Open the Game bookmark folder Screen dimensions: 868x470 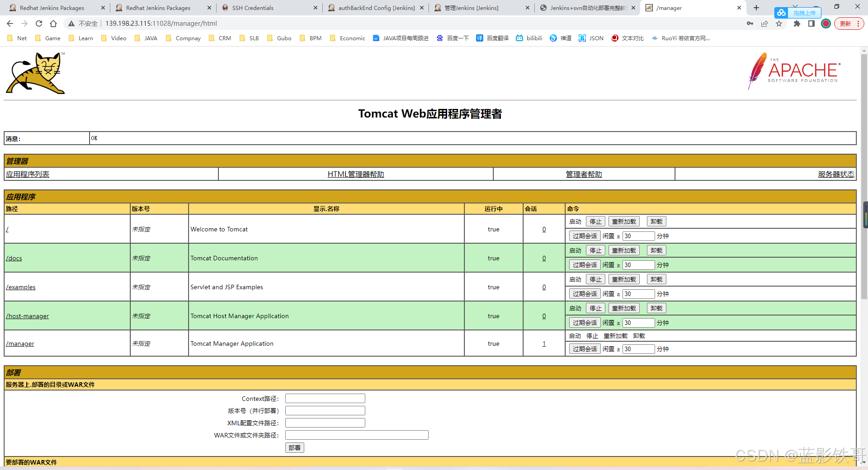click(x=47, y=38)
